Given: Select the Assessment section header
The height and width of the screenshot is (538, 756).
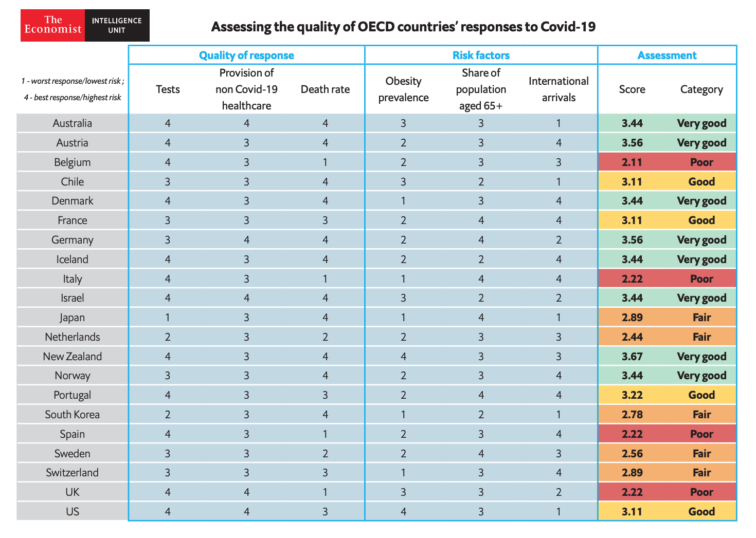Looking at the screenshot, I should 667,55.
